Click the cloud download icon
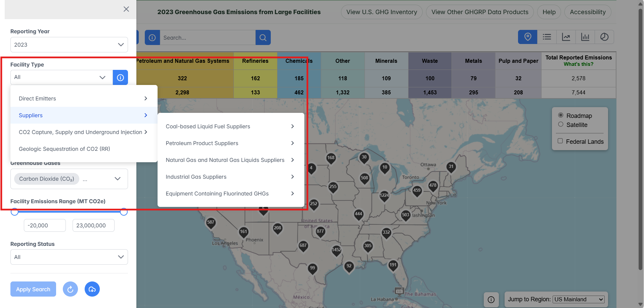 tap(92, 289)
